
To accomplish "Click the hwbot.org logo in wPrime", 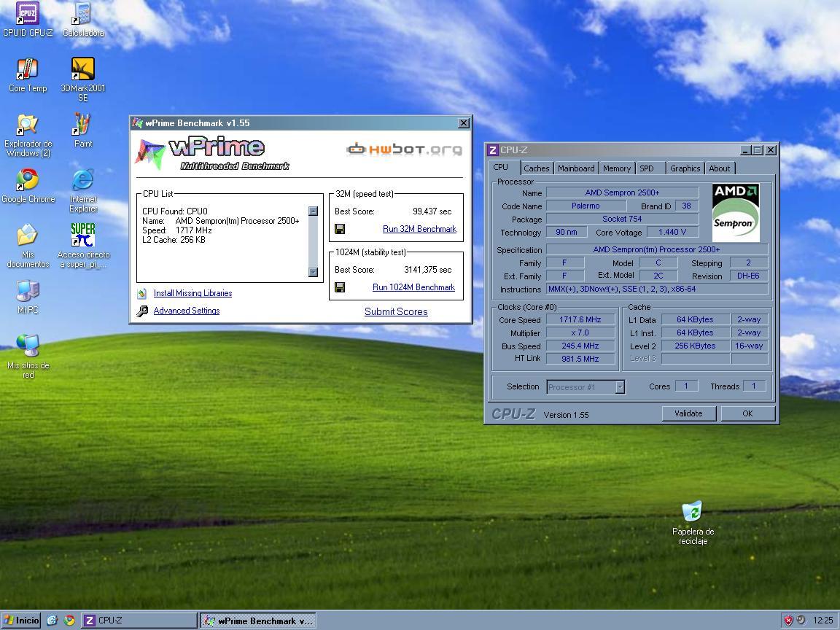I will click(x=405, y=149).
